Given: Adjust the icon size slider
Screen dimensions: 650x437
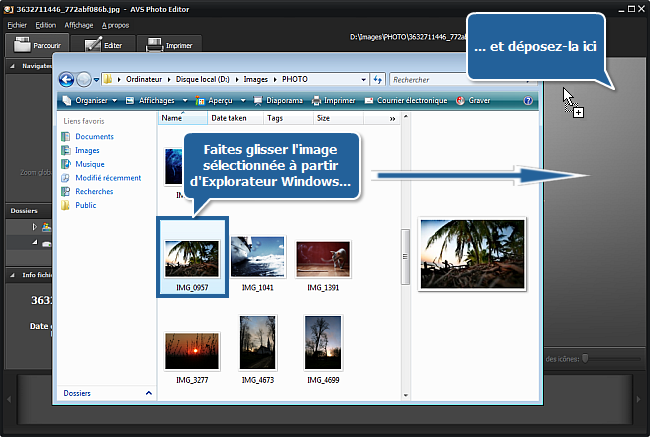Looking at the screenshot, I should 585,358.
